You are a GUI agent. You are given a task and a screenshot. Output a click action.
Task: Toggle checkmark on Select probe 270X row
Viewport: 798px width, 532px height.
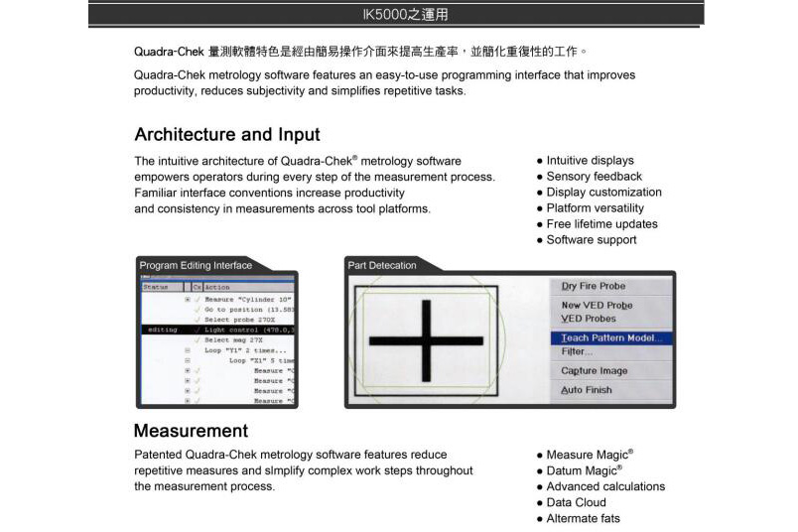(198, 320)
